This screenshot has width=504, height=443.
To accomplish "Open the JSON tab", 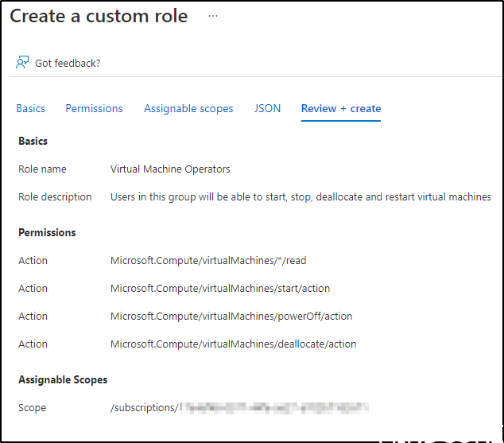I will (x=267, y=108).
